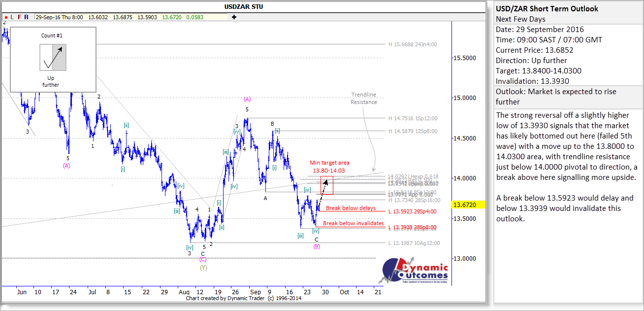Click the blue R button in toolbar
Viewport: 644px width, 311px height.
click(x=26, y=17)
